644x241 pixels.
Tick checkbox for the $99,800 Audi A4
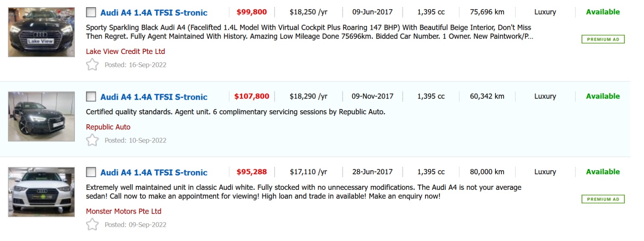point(91,12)
